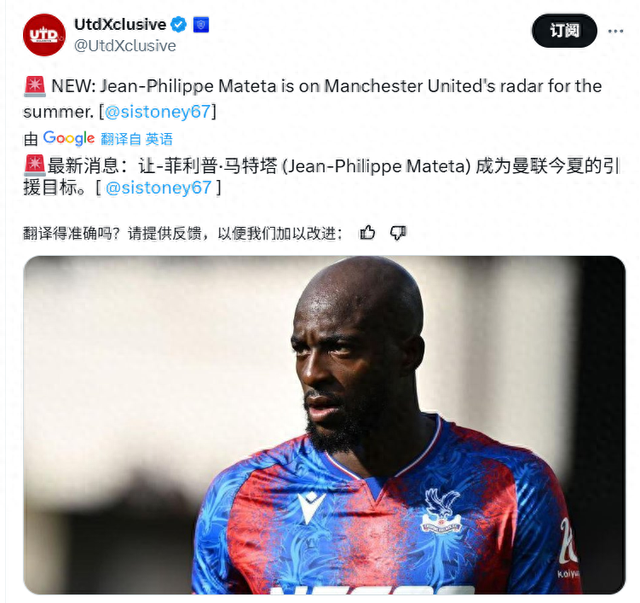Viewport: 640px width, 603px height.
Task: Click the @UtdXclusive handle
Action: (125, 46)
